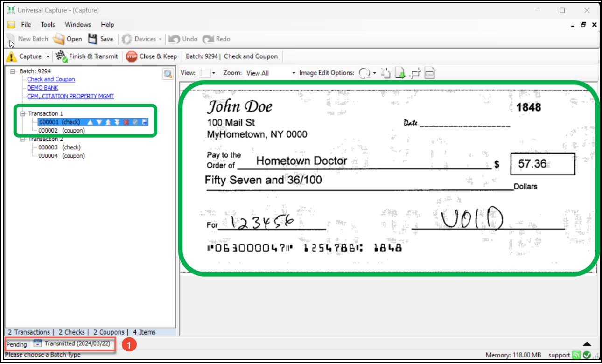
Task: Open the Tools menu
Action: point(48,25)
